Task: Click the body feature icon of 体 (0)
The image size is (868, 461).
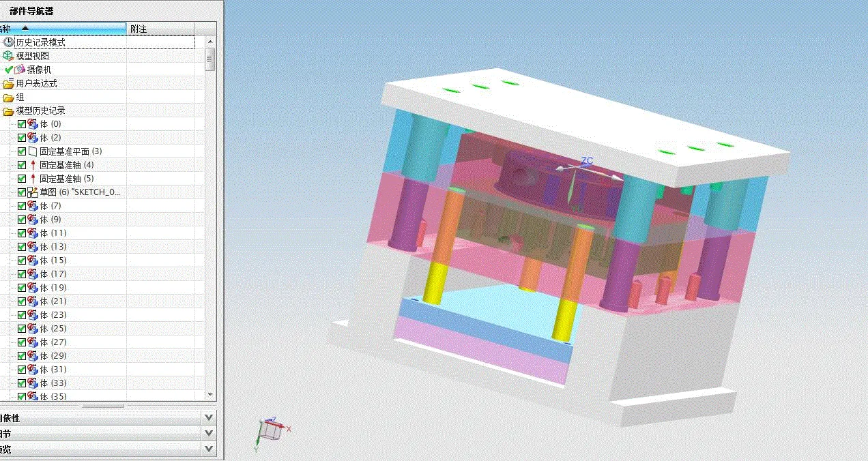Action: (33, 123)
